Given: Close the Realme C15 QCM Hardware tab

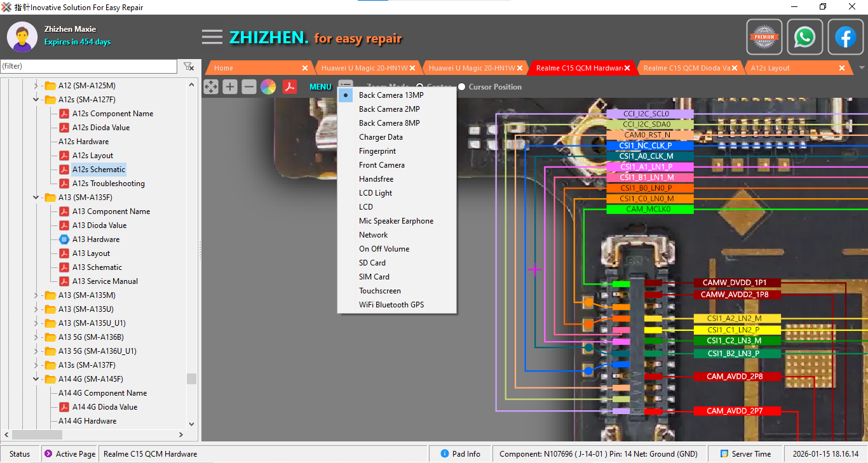Looking at the screenshot, I should coord(628,68).
